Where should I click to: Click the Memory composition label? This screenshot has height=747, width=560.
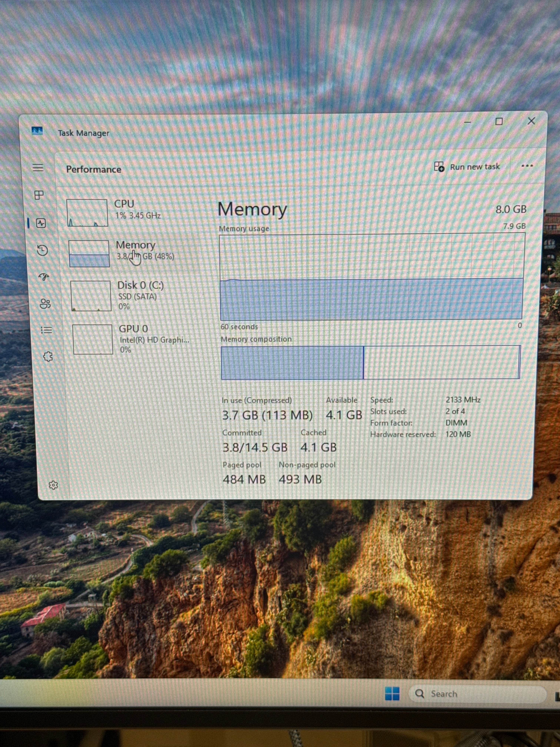point(256,339)
